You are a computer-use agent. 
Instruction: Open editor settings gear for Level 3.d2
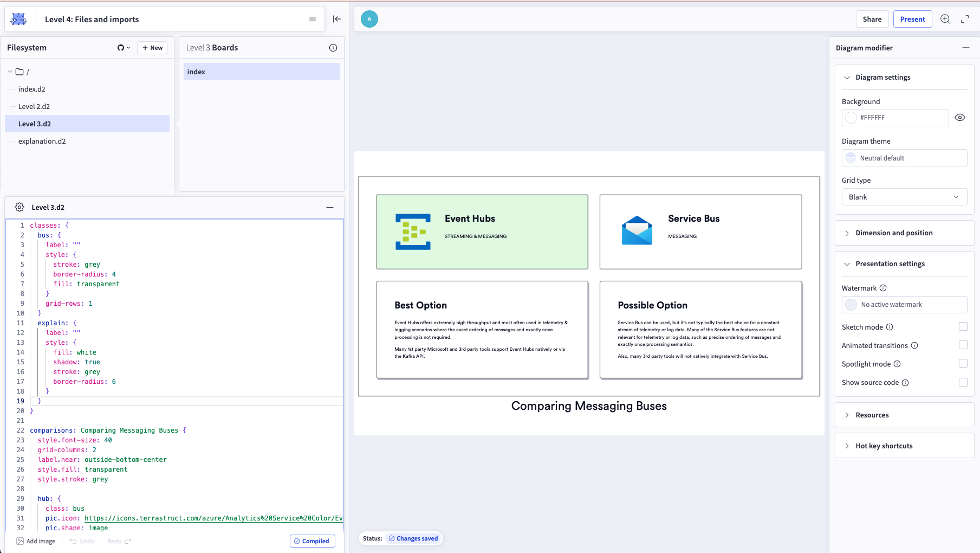click(20, 207)
